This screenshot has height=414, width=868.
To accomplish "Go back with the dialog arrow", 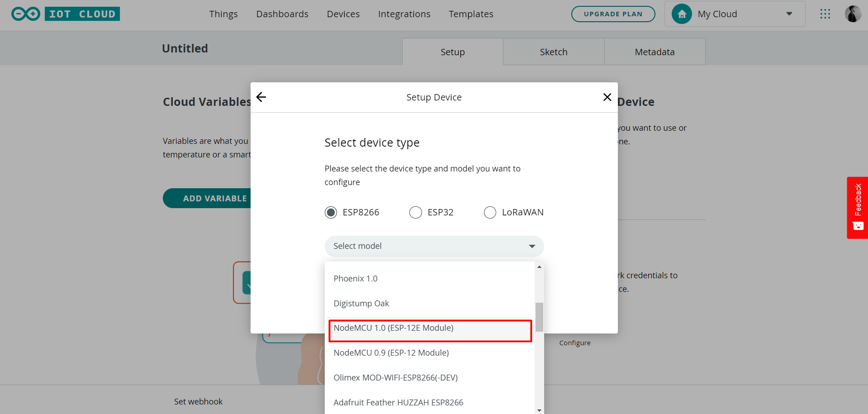I will (x=261, y=97).
